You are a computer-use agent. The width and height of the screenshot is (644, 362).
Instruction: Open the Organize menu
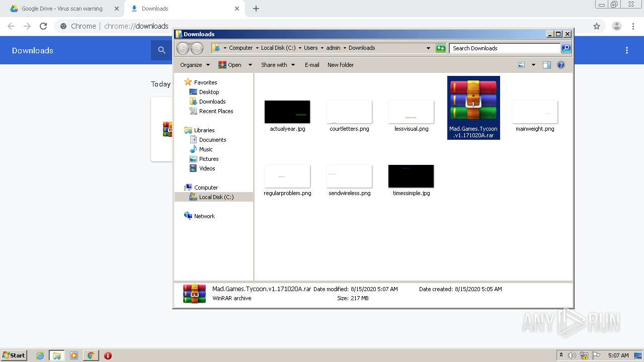click(x=195, y=65)
